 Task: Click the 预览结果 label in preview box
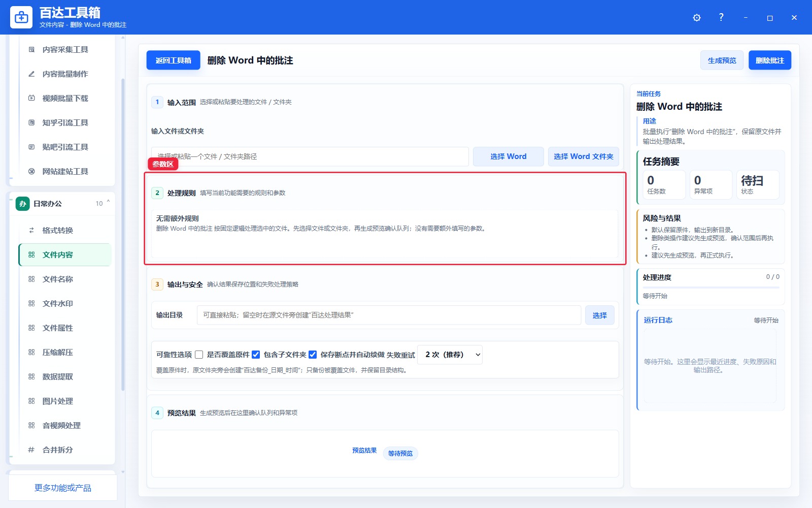[x=364, y=451]
